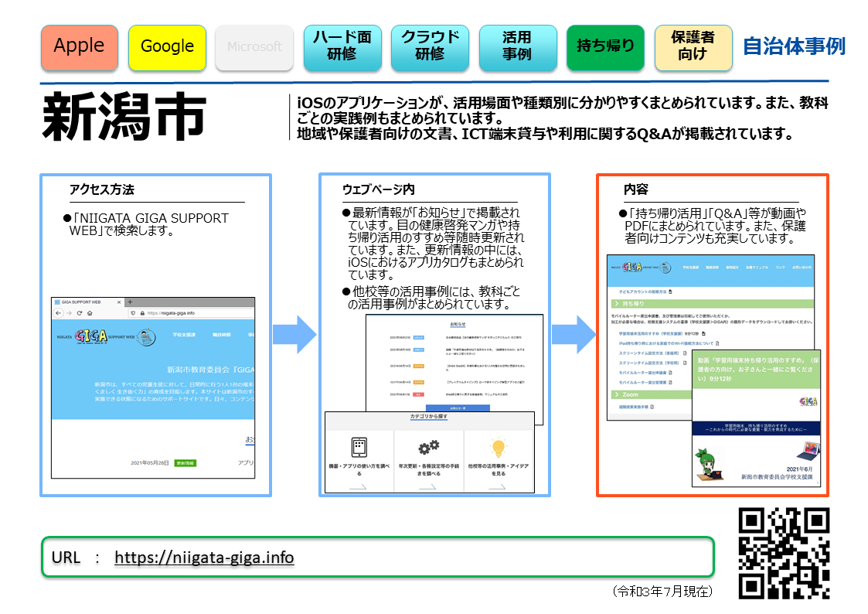Click the blue お知らせ一覧 button
Image resolution: width=868 pixels, height=614 pixels.
click(458, 408)
